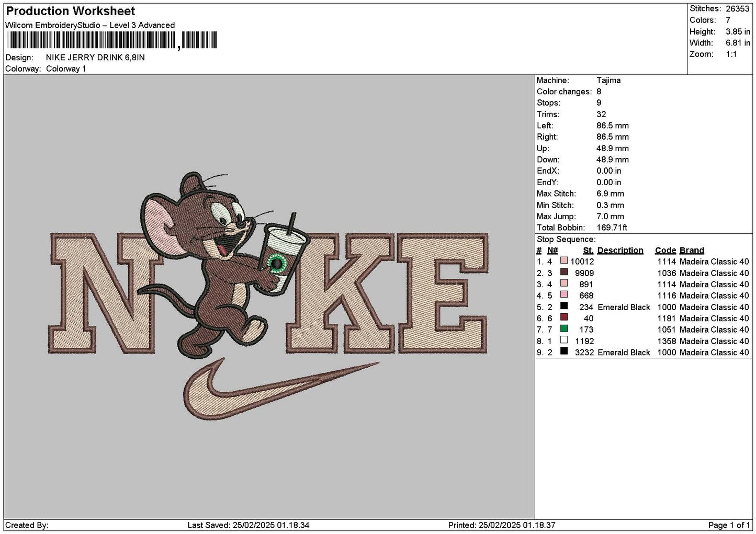Click the stitch count '10012' in stop row 1

[582, 262]
